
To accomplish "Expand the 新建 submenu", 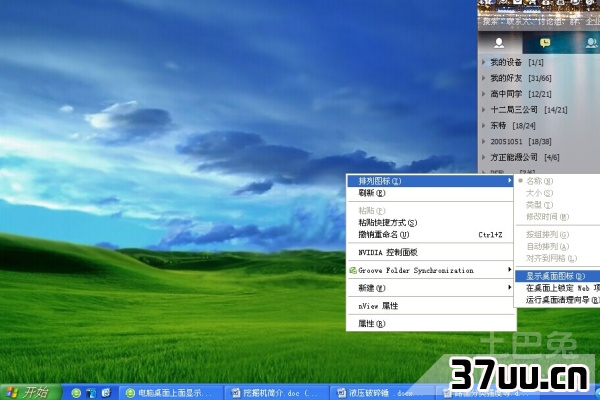I will pos(430,288).
